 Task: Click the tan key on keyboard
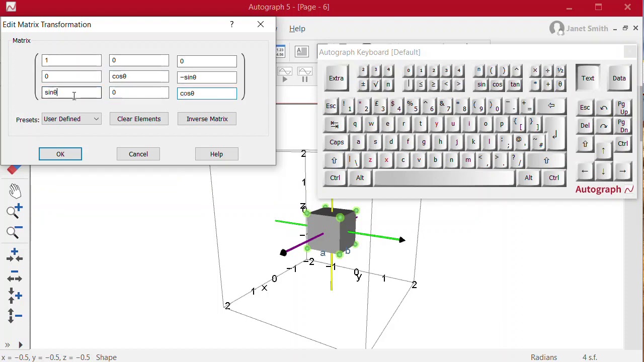515,84
